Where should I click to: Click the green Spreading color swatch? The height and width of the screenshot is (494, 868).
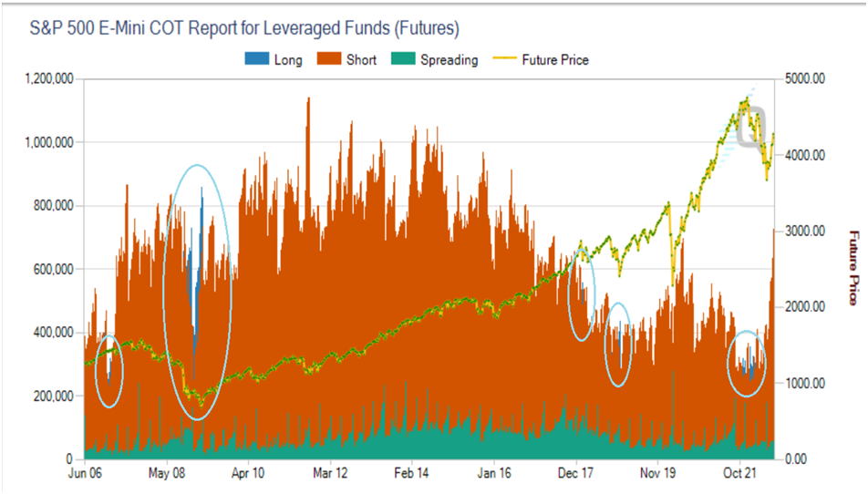(403, 58)
